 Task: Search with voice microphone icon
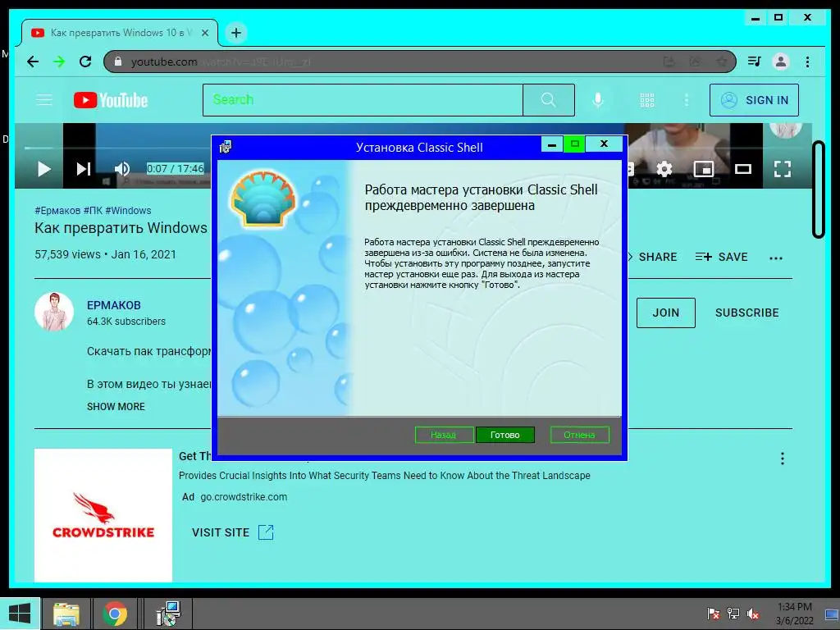pyautogui.click(x=598, y=100)
